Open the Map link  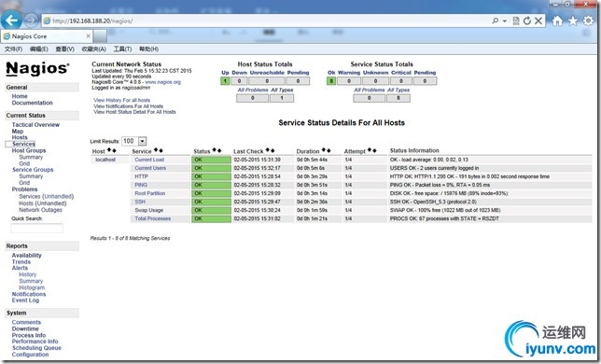click(x=18, y=131)
